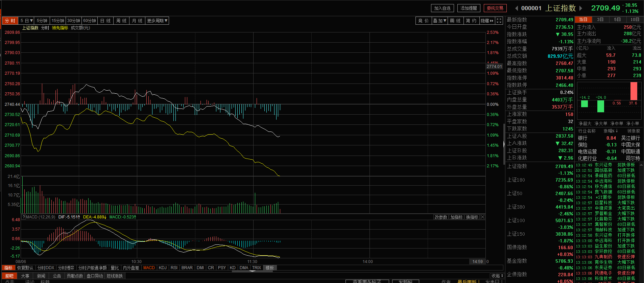Select the 分时 time-share tab
The width and height of the screenshot is (644, 283).
pyautogui.click(x=10, y=21)
